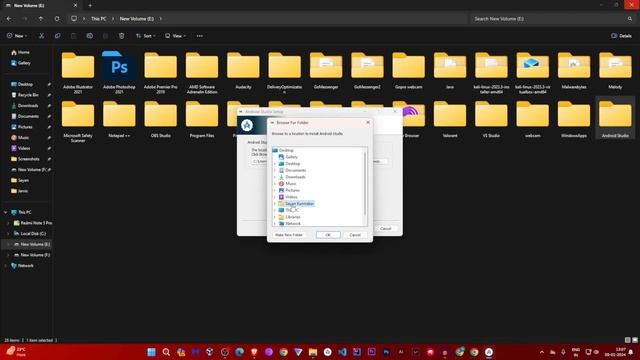Toggle Details pane in Explorer
640x360 pixels.
(622, 36)
